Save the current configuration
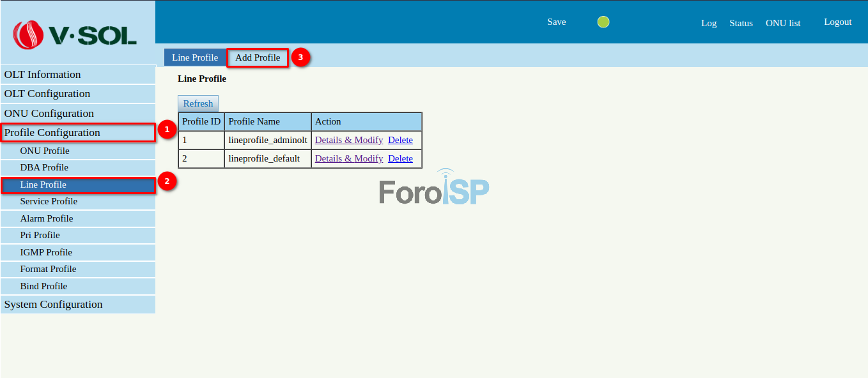Screen dimensions: 868x378 [x=556, y=22]
